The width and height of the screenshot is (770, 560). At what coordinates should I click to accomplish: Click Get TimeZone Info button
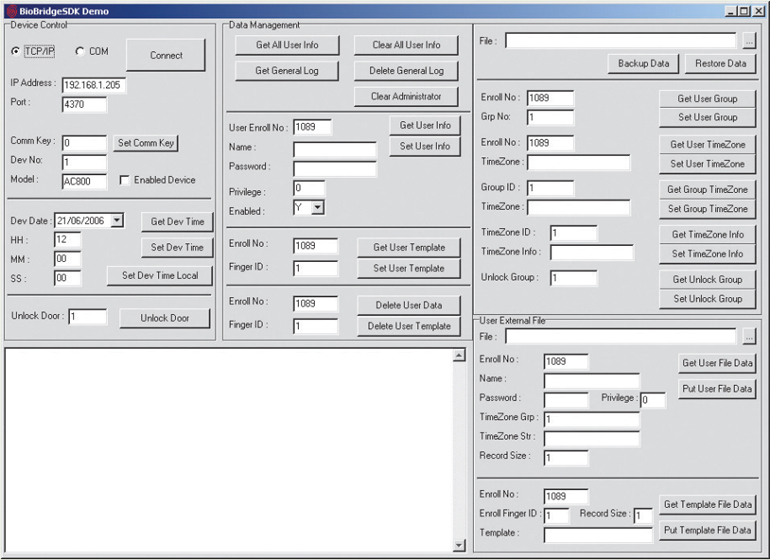(x=708, y=235)
